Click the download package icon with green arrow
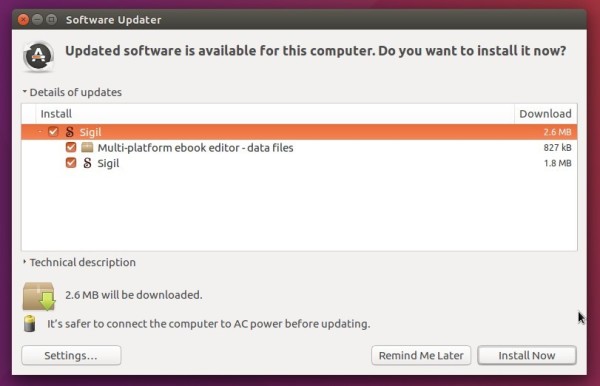 coord(39,296)
